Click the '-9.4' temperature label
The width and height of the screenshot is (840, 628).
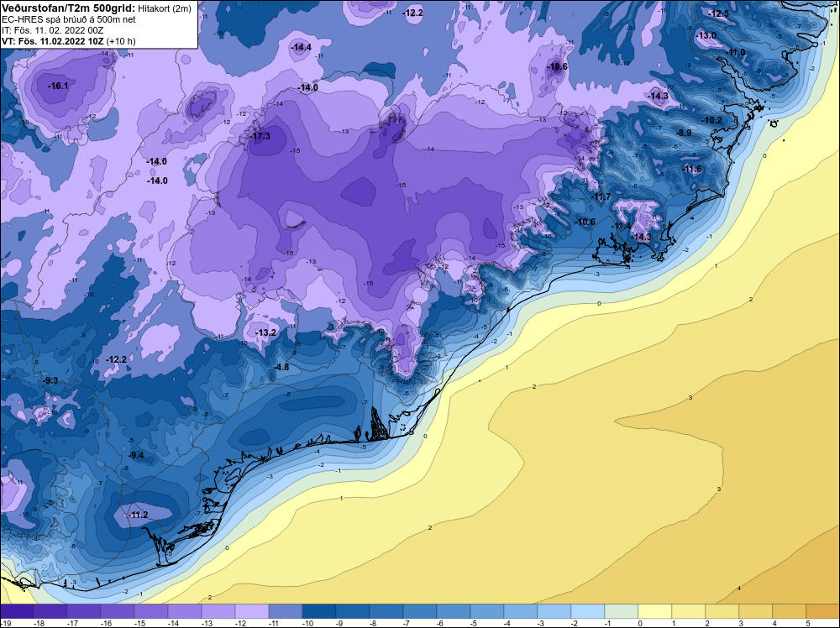[136, 455]
